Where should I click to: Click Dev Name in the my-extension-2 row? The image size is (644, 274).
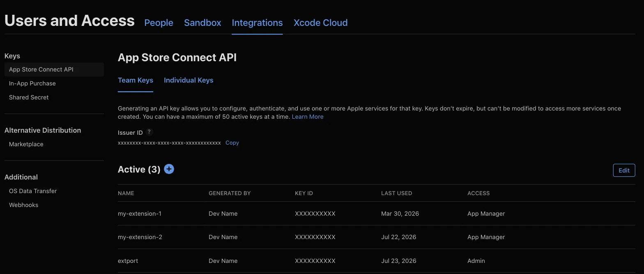223,237
